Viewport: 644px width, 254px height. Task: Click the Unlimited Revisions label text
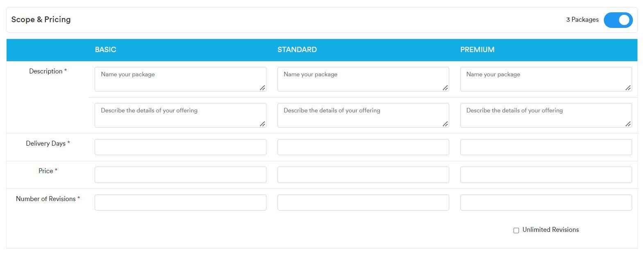tap(551, 230)
